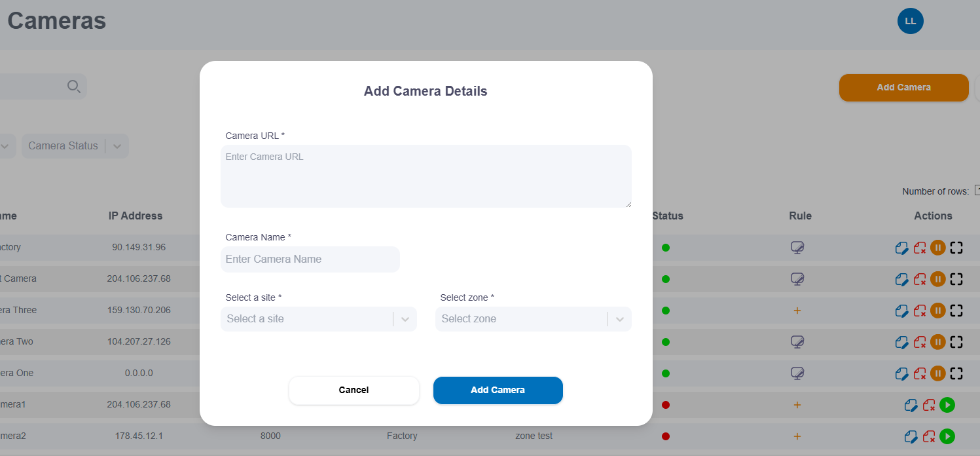This screenshot has width=980, height=456.
Task: Select IP cell 159.130.70.206
Action: pos(139,311)
